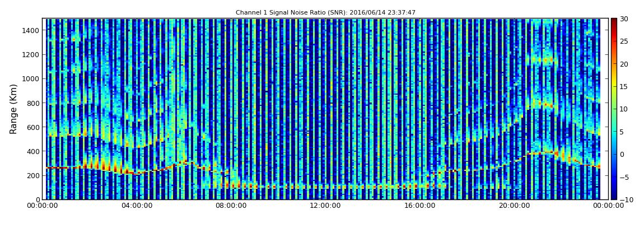Screen dimensions: 644x228
Task: Click the 600 y-axis tick label
Action: (33, 127)
